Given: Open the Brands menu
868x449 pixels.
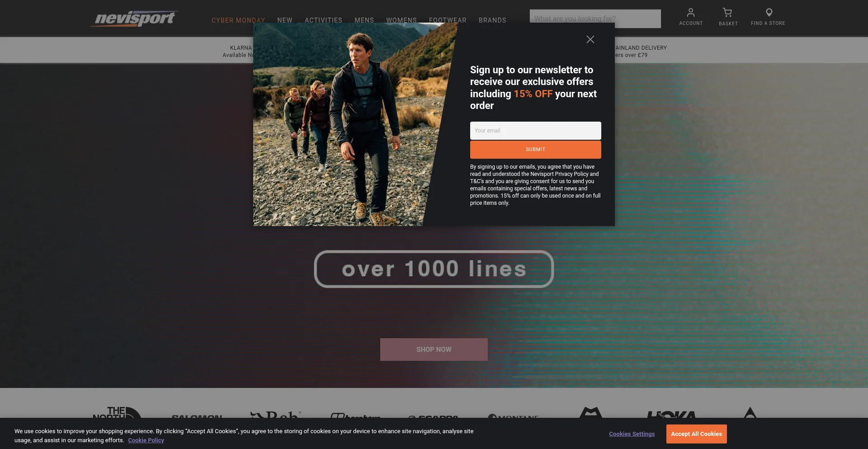Looking at the screenshot, I should tap(492, 20).
